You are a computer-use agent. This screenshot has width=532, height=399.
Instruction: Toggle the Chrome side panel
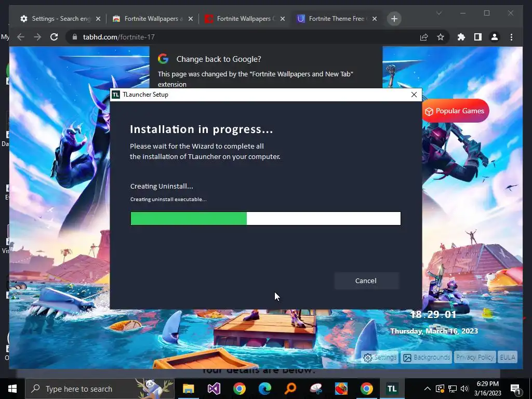coord(478,37)
